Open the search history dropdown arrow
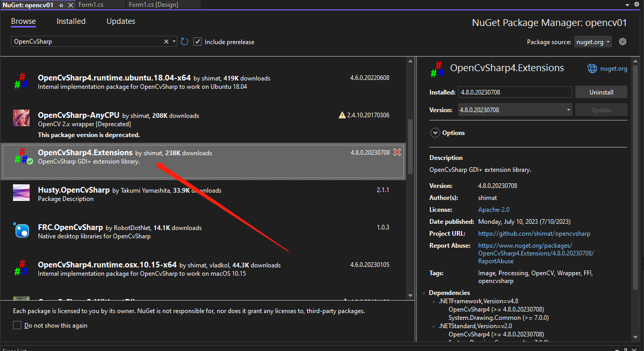The image size is (644, 351). [174, 42]
